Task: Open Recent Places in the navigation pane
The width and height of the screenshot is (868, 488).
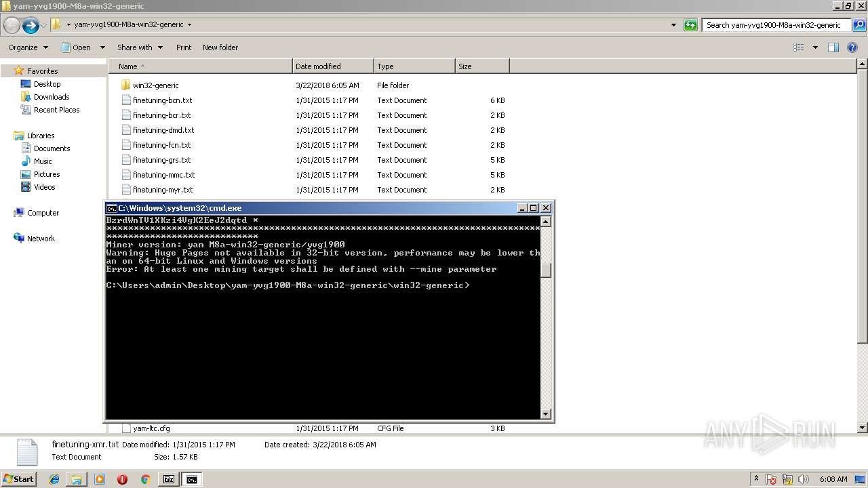Action: point(56,110)
